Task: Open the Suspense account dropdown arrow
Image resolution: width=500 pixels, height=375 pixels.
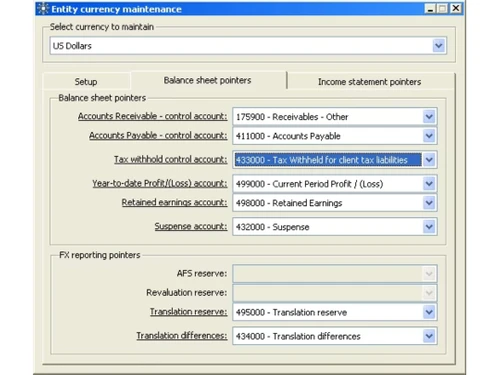Action: (429, 227)
